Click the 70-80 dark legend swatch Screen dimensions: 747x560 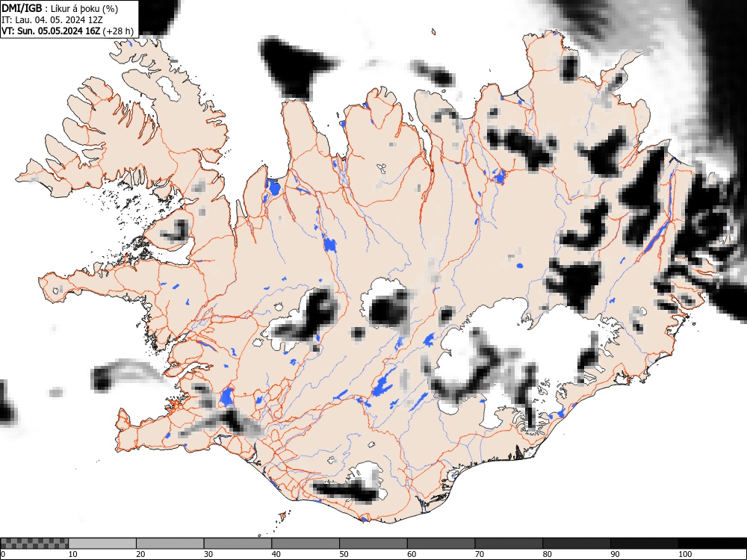click(508, 544)
